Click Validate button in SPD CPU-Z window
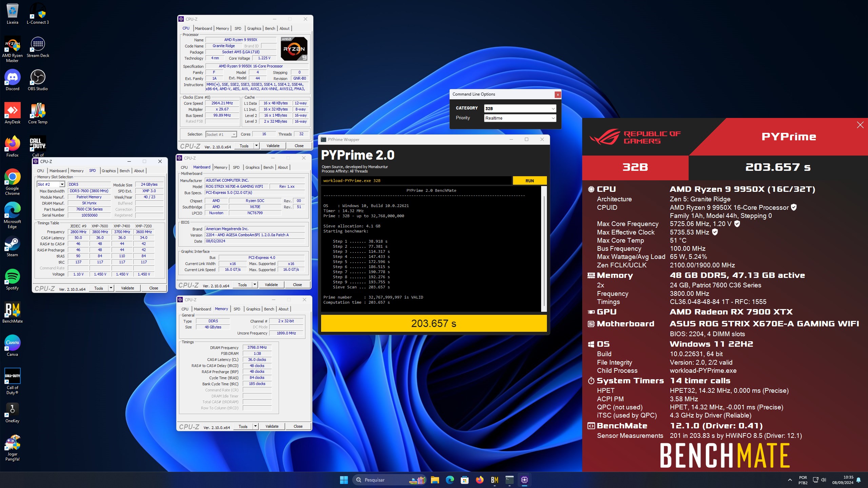868x488 pixels. coord(127,288)
